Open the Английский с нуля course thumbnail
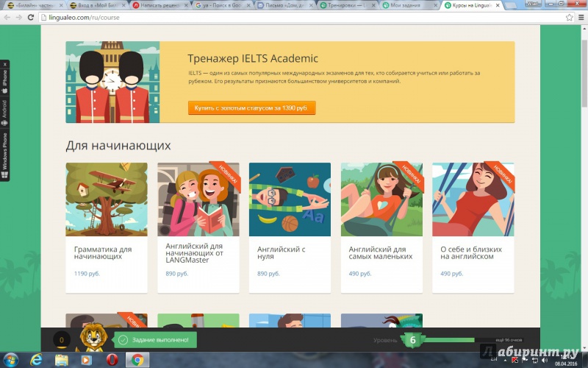The image size is (588, 368). [290, 199]
